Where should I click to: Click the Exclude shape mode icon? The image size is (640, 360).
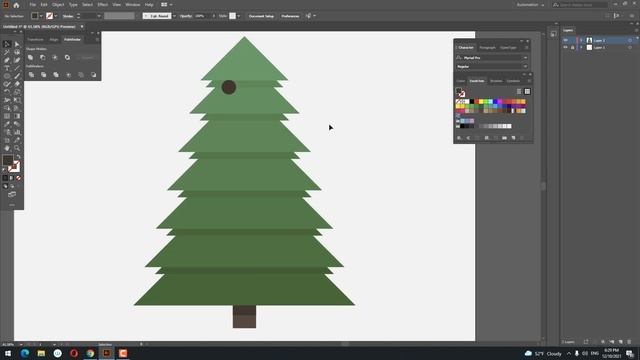click(67, 58)
